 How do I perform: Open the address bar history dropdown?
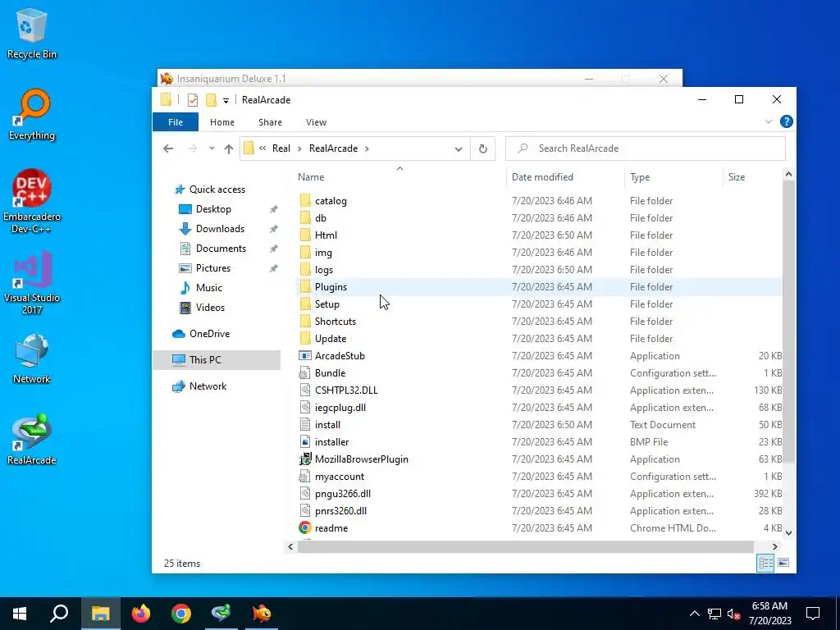point(458,149)
